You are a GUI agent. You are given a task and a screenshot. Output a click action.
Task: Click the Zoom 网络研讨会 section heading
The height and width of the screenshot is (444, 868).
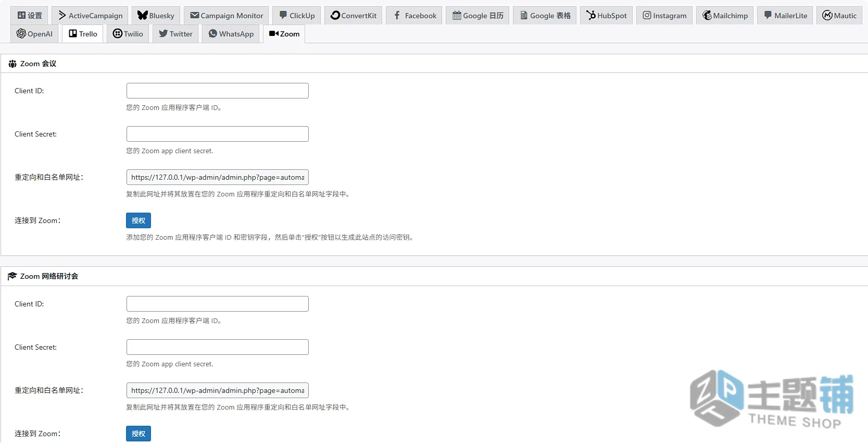[x=49, y=276]
